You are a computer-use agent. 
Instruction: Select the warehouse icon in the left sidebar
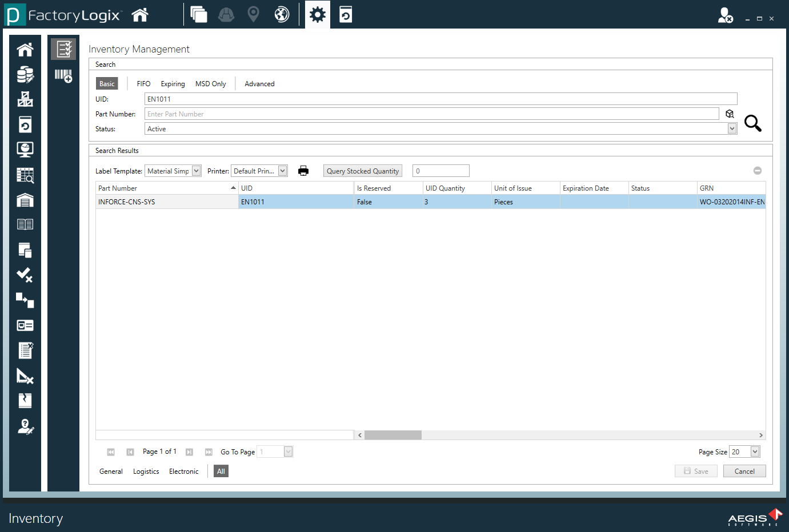25,201
